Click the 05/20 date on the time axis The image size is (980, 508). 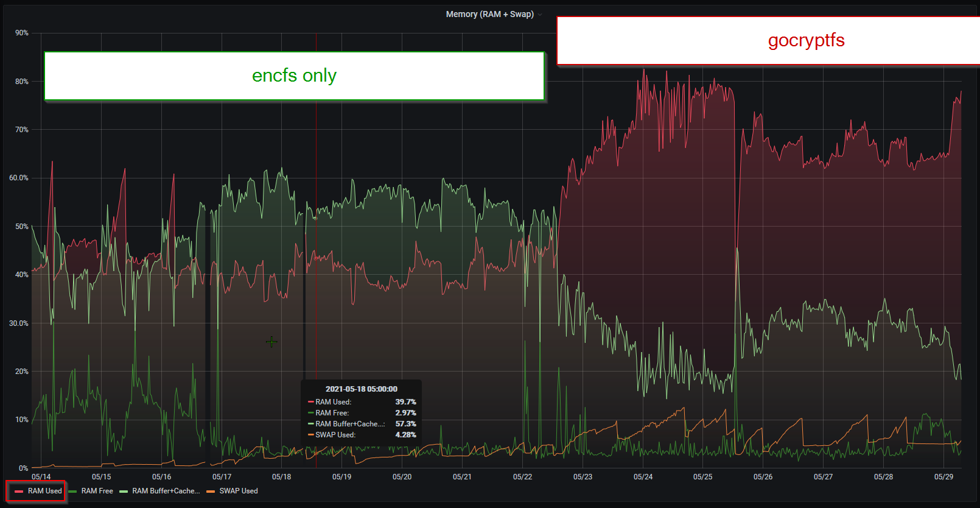[x=402, y=477]
